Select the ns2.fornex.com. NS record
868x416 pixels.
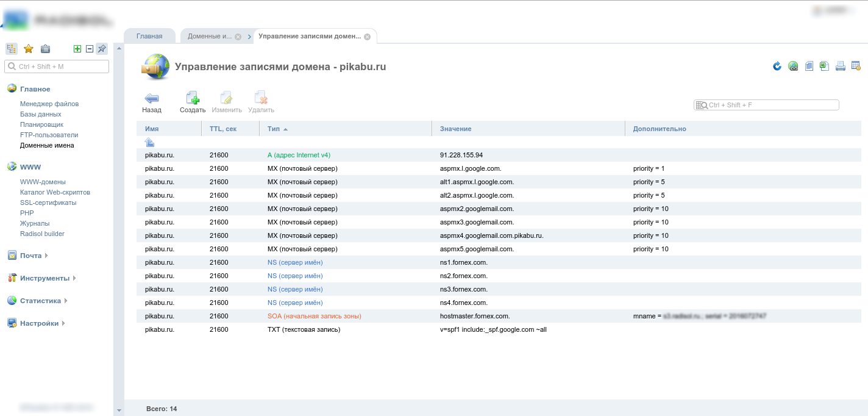click(x=499, y=276)
